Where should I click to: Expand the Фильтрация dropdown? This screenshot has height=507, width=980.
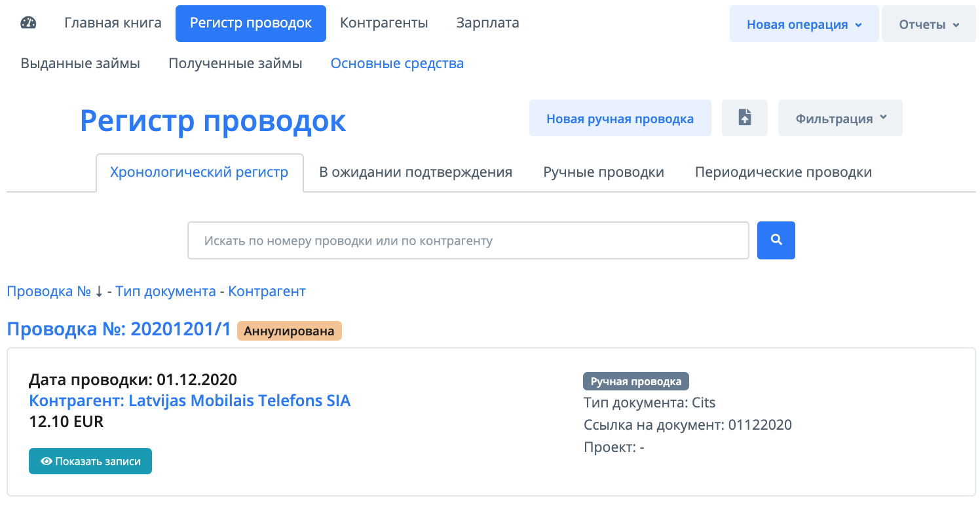coord(840,119)
